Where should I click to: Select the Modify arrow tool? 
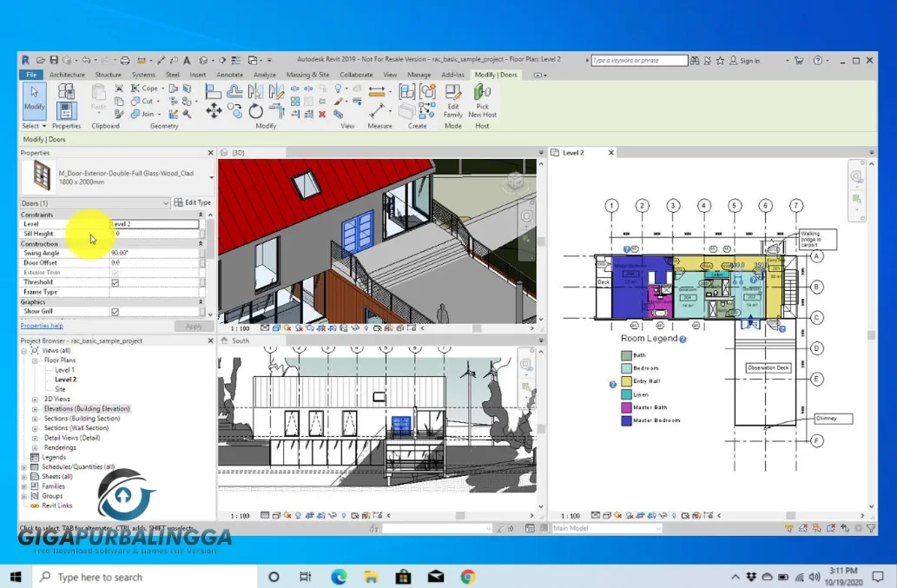click(x=34, y=97)
